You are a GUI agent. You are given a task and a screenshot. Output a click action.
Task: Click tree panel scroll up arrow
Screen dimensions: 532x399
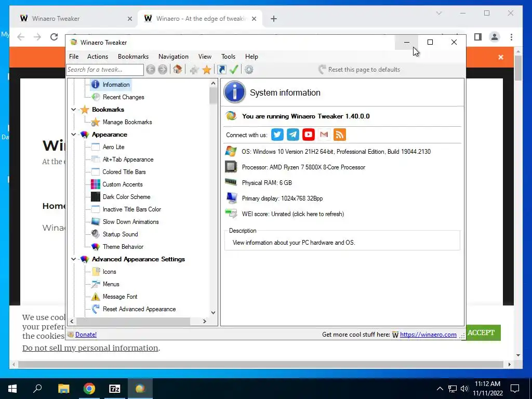213,83
